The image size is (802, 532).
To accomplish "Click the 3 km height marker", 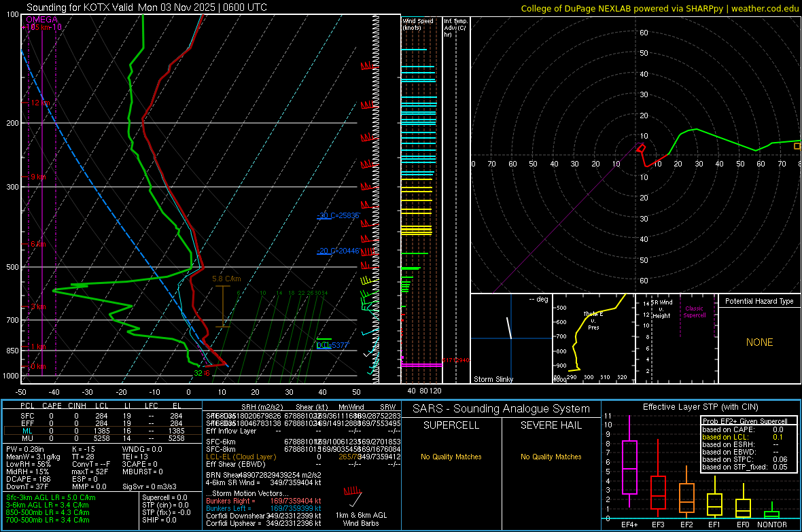I will point(38,306).
